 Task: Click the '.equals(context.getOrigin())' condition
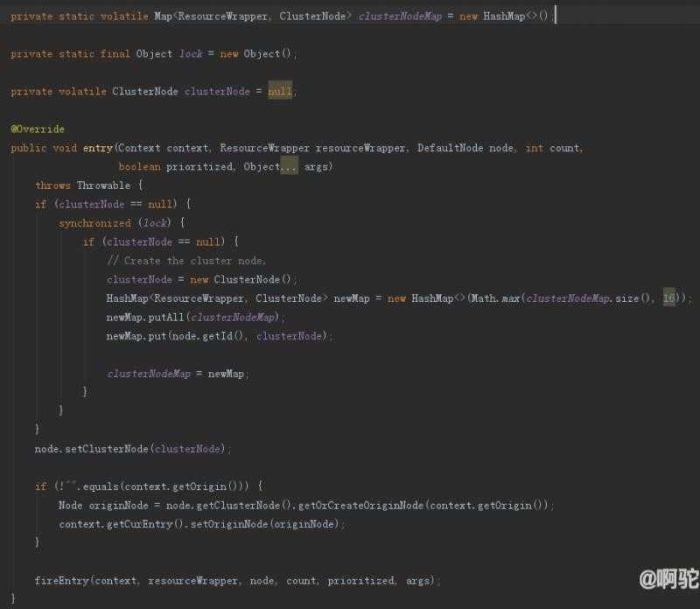click(164, 486)
